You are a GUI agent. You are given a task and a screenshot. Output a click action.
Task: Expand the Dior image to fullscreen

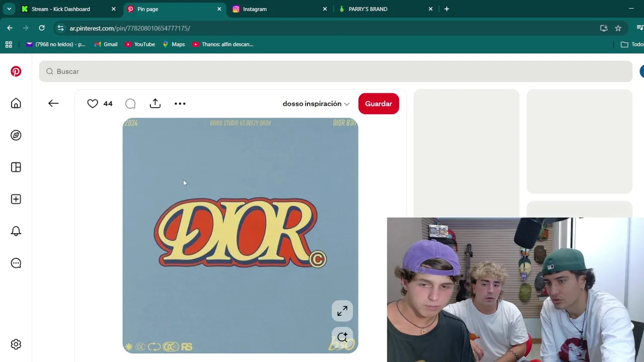pyautogui.click(x=342, y=311)
